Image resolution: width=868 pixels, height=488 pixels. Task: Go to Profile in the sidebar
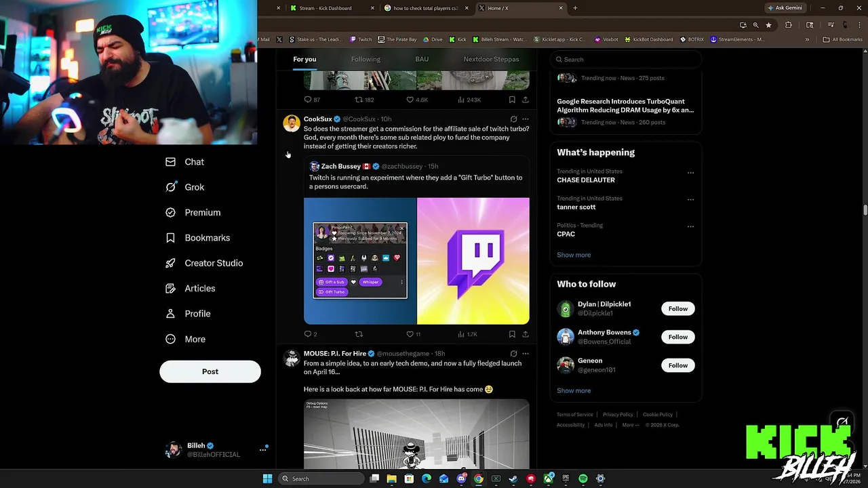(x=189, y=314)
